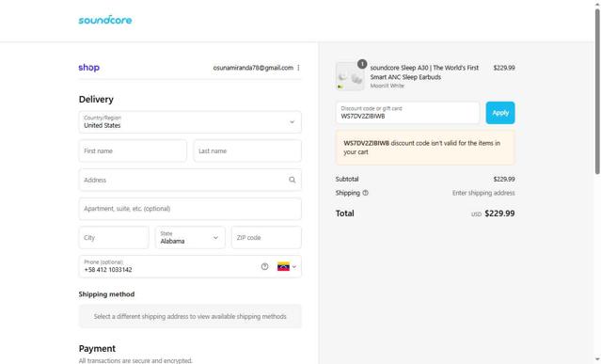Viewport: 601px width, 364px height.
Task: Click the Total amount $229.99
Action: coord(499,214)
